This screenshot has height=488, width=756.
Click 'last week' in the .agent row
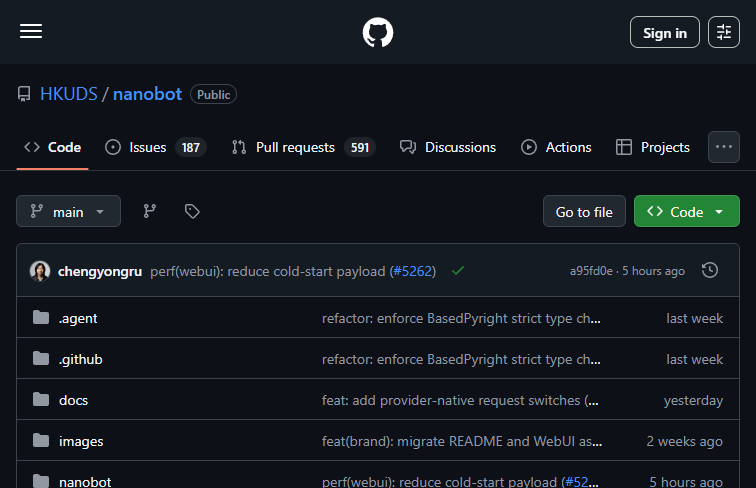point(694,318)
